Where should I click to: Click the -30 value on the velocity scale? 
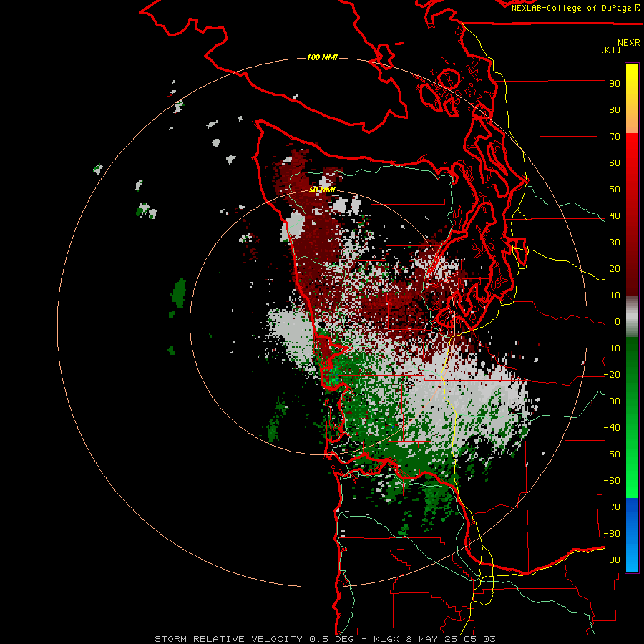(612, 401)
